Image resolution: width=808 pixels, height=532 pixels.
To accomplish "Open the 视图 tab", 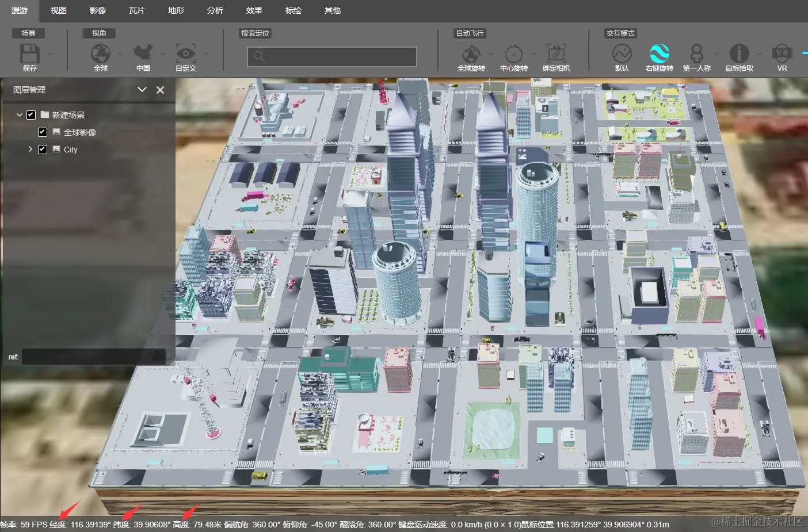I will coord(59,10).
